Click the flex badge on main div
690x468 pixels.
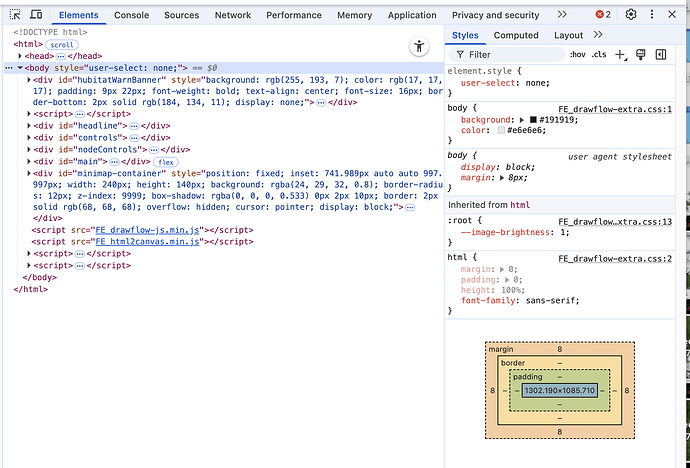click(166, 162)
